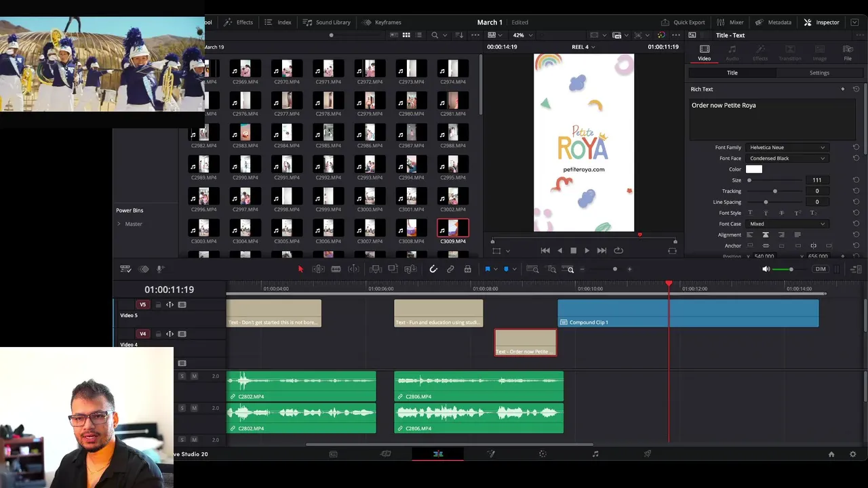Image resolution: width=868 pixels, height=488 pixels.
Task: Reset the Font Family parameter
Action: point(856,147)
